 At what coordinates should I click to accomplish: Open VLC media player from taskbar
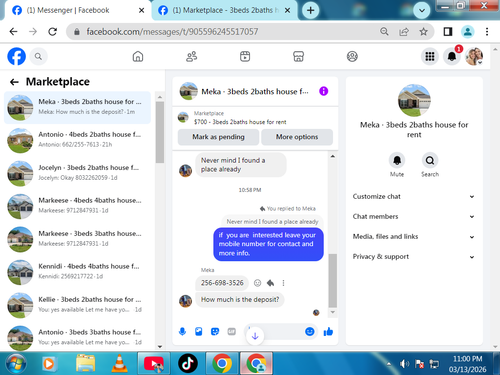click(119, 363)
